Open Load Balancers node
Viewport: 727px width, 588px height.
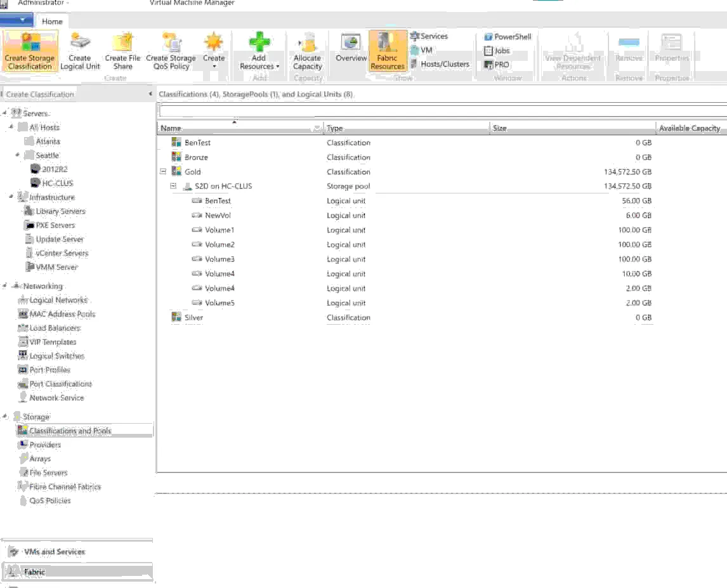click(x=49, y=328)
